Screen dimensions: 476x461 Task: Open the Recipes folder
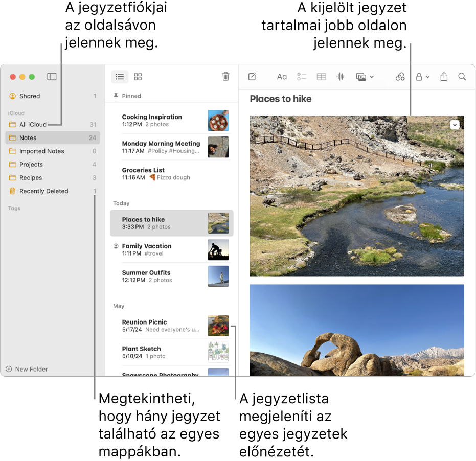(x=53, y=178)
